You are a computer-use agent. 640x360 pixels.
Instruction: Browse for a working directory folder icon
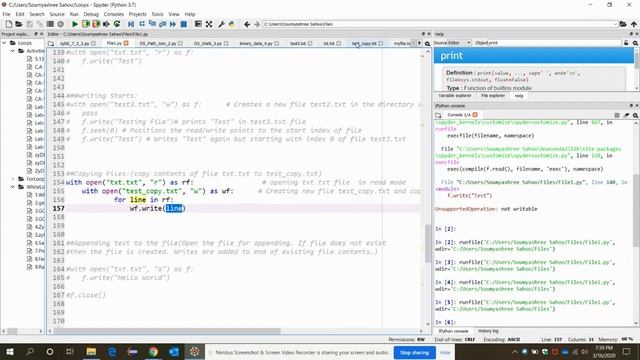(x=623, y=24)
